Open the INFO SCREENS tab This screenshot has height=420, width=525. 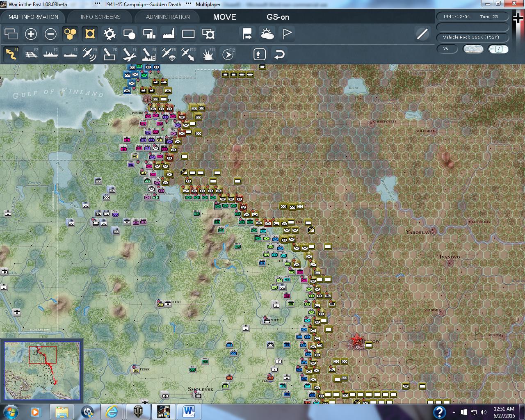pyautogui.click(x=100, y=17)
